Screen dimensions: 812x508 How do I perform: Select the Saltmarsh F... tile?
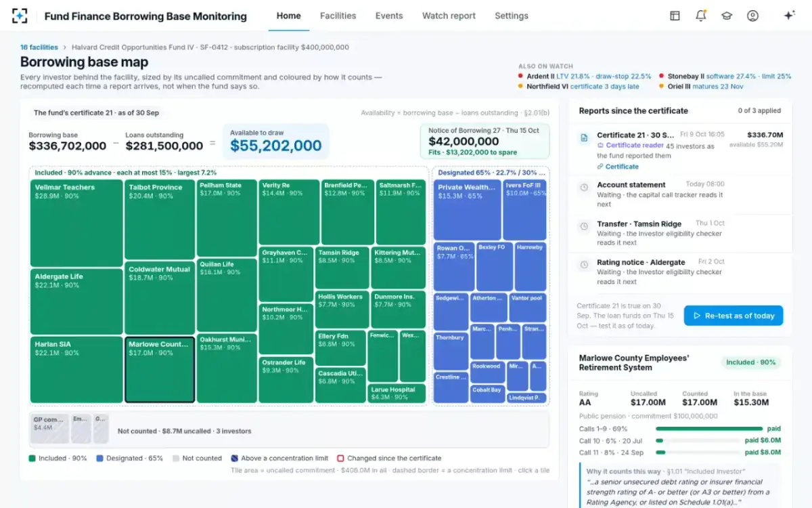coord(401,212)
